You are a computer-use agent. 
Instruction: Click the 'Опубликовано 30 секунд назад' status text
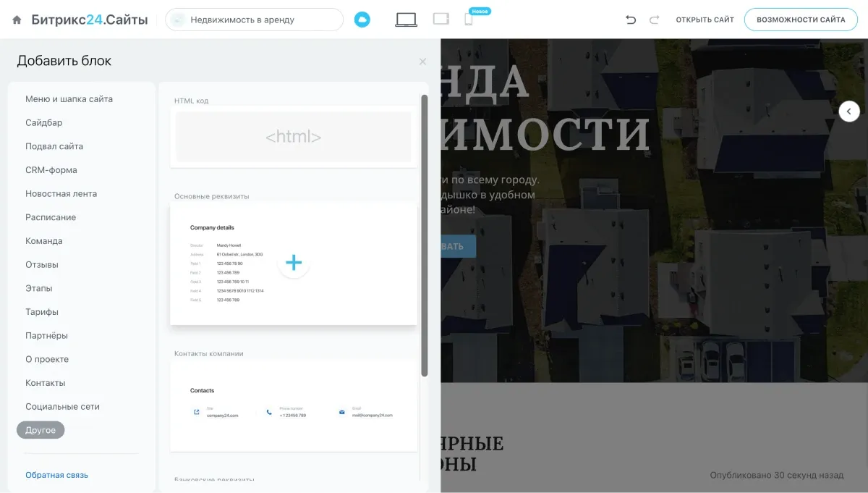point(777,475)
